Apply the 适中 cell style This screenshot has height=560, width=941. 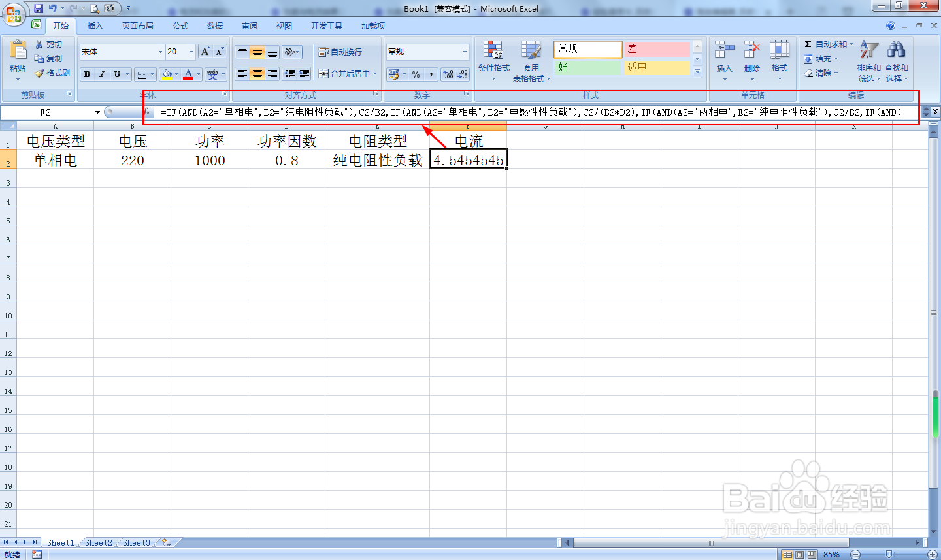click(x=657, y=67)
